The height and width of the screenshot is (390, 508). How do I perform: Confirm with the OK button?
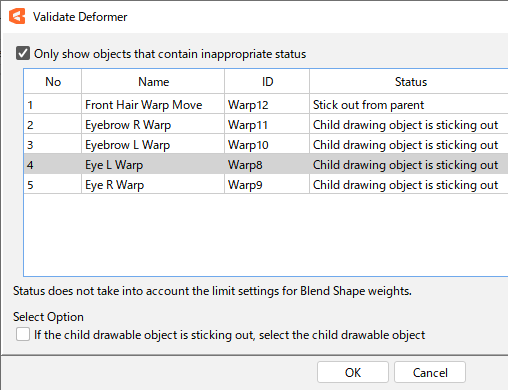(353, 372)
